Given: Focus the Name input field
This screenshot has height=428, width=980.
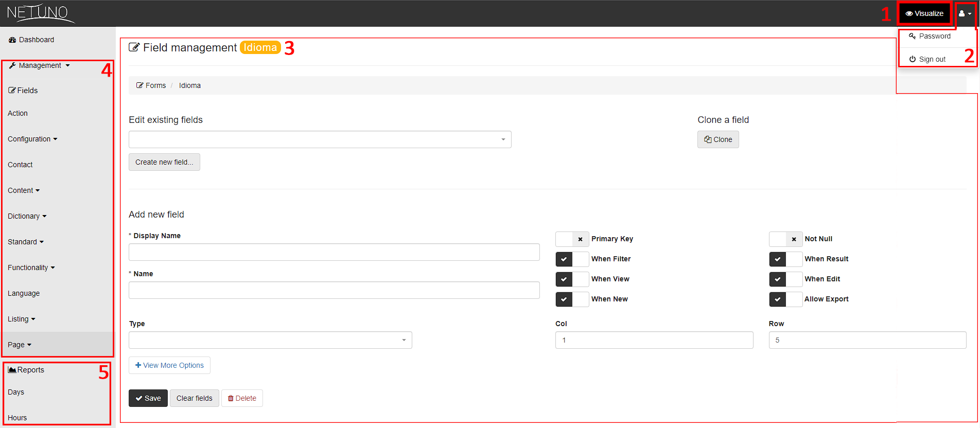Looking at the screenshot, I should click(334, 290).
